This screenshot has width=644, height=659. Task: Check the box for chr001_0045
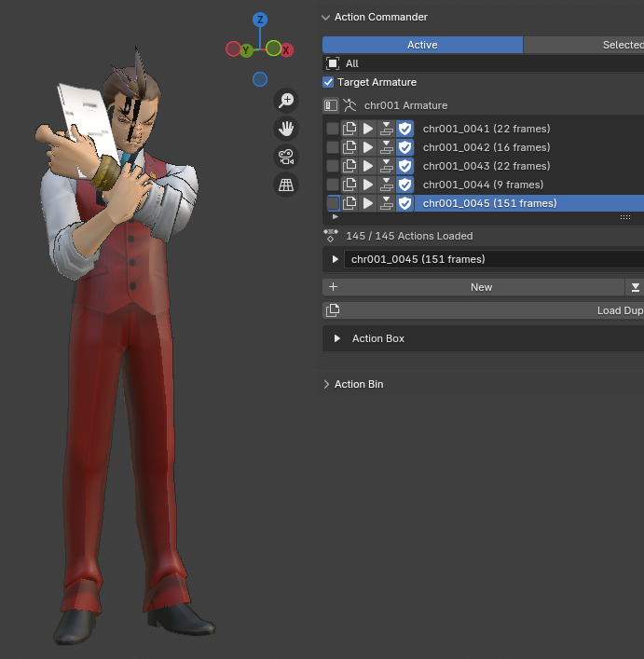[x=333, y=203]
